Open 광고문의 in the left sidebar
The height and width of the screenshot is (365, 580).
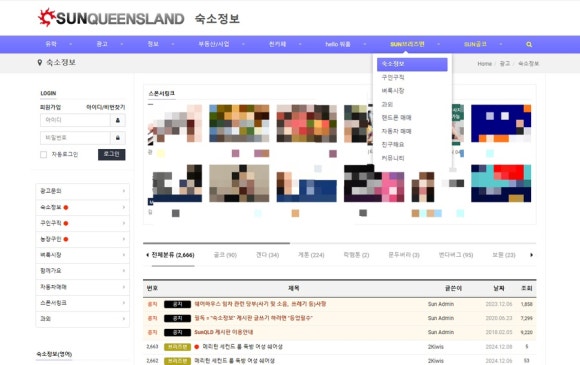tap(82, 191)
